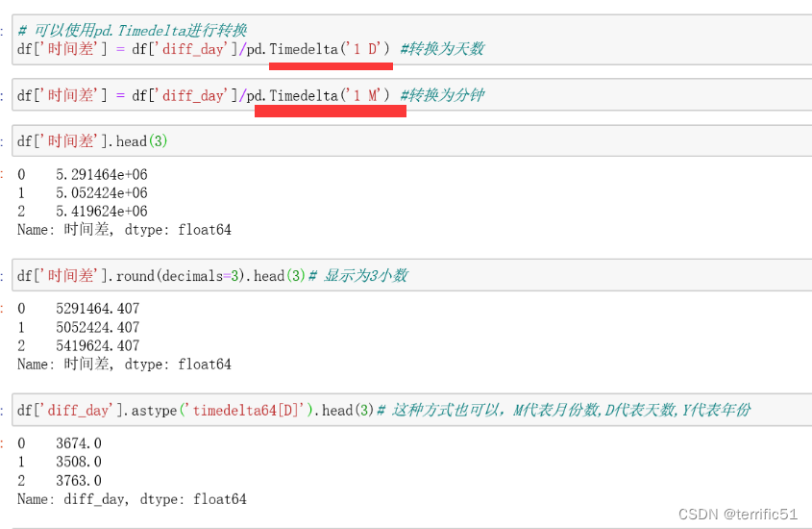Click the output value 5.291464e+06
Screen dimensions: 812x529
click(102, 175)
